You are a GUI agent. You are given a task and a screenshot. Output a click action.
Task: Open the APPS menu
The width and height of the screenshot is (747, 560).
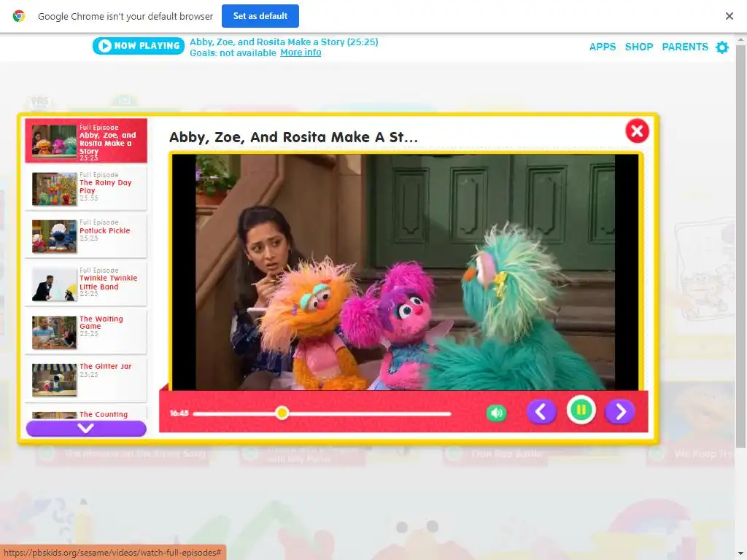pyautogui.click(x=602, y=47)
